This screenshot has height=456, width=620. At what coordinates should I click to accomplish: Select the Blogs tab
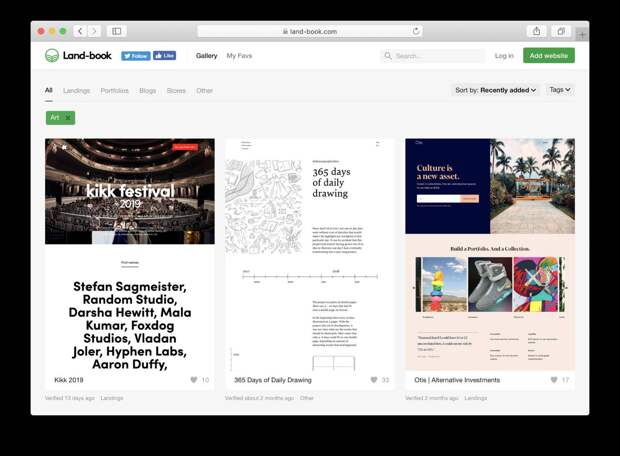click(x=147, y=91)
